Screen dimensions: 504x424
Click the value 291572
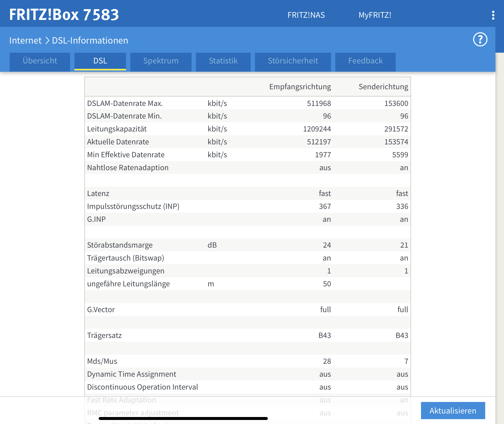tap(396, 129)
